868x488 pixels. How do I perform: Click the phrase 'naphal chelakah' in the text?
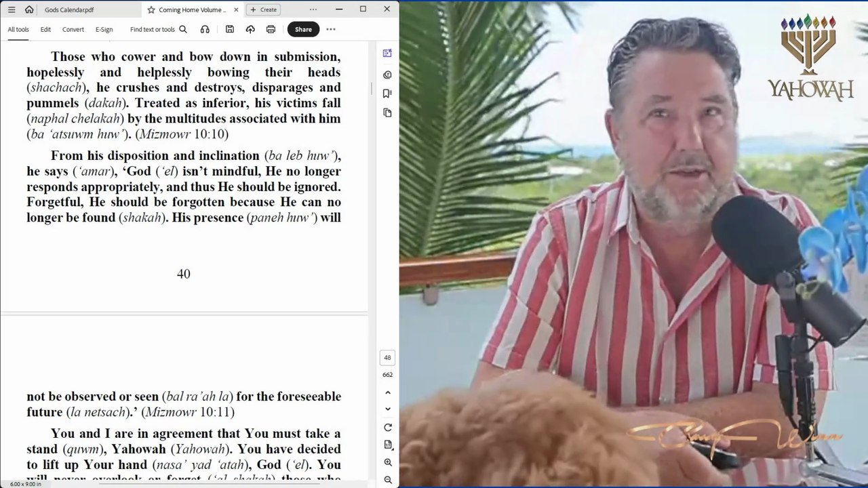(75, 119)
